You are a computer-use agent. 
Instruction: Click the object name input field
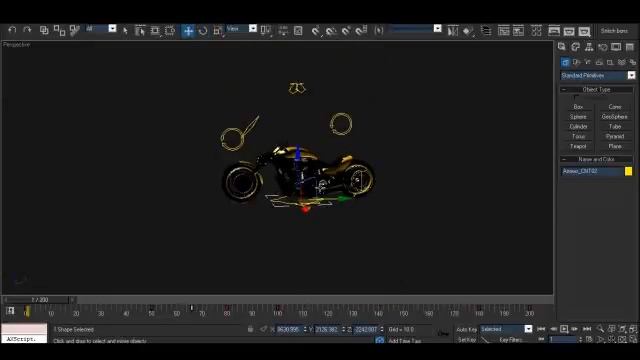592,171
